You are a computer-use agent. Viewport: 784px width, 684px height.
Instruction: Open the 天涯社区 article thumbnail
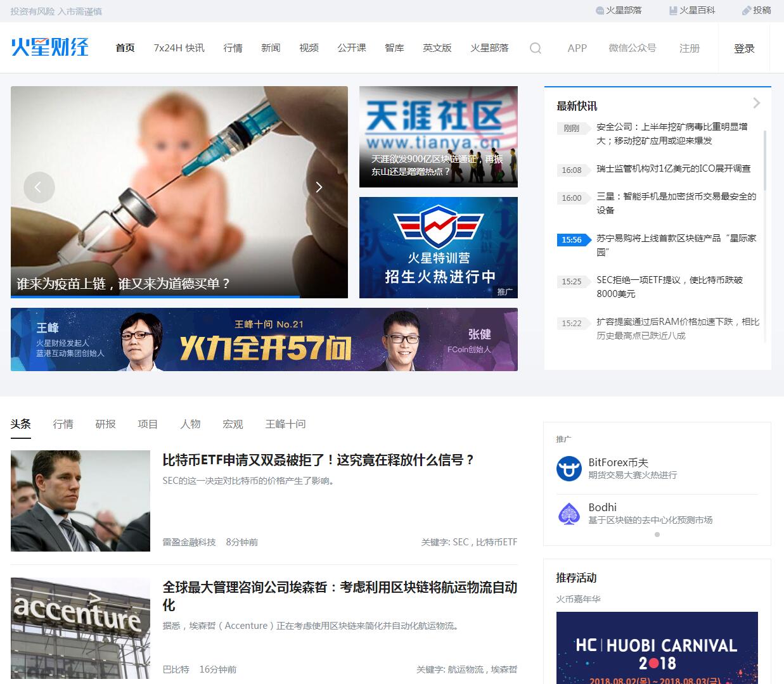[439, 137]
